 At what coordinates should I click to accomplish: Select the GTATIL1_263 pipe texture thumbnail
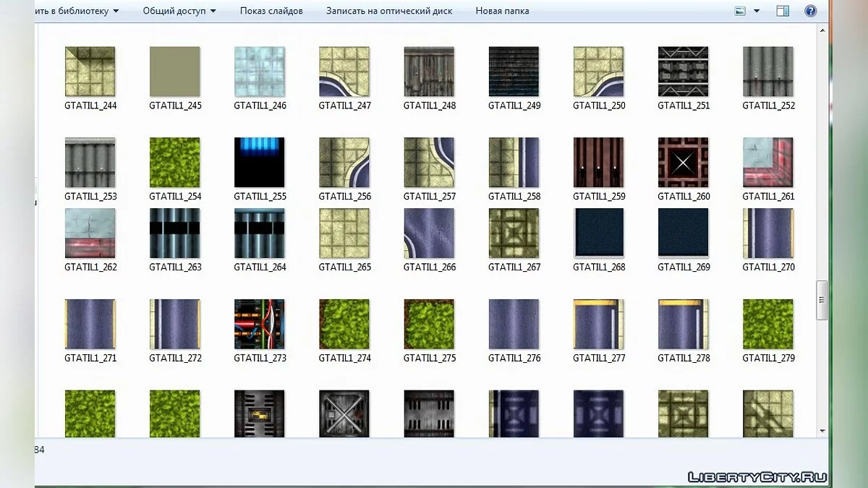(174, 233)
